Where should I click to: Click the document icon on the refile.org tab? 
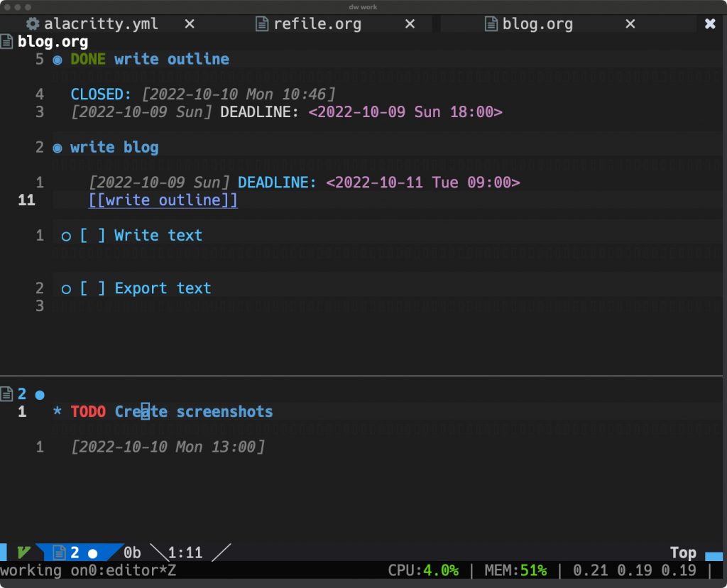tap(263, 23)
